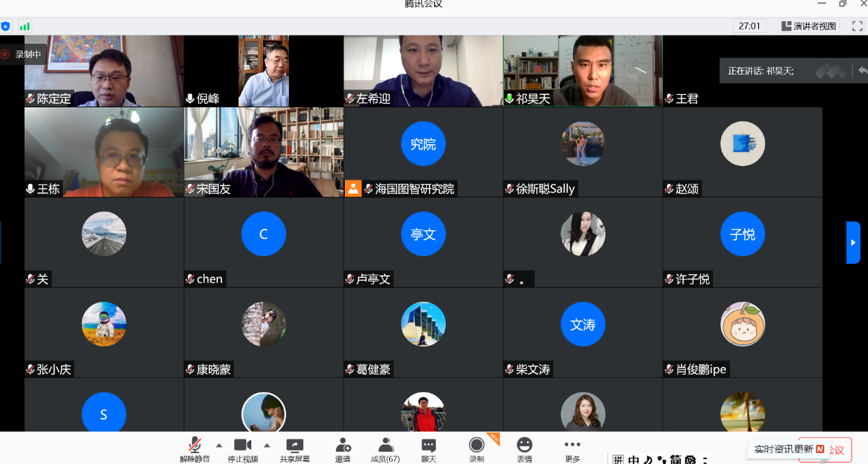Enter full screen mode via top-right icon
Screen dimensions: 868x464
[857, 26]
